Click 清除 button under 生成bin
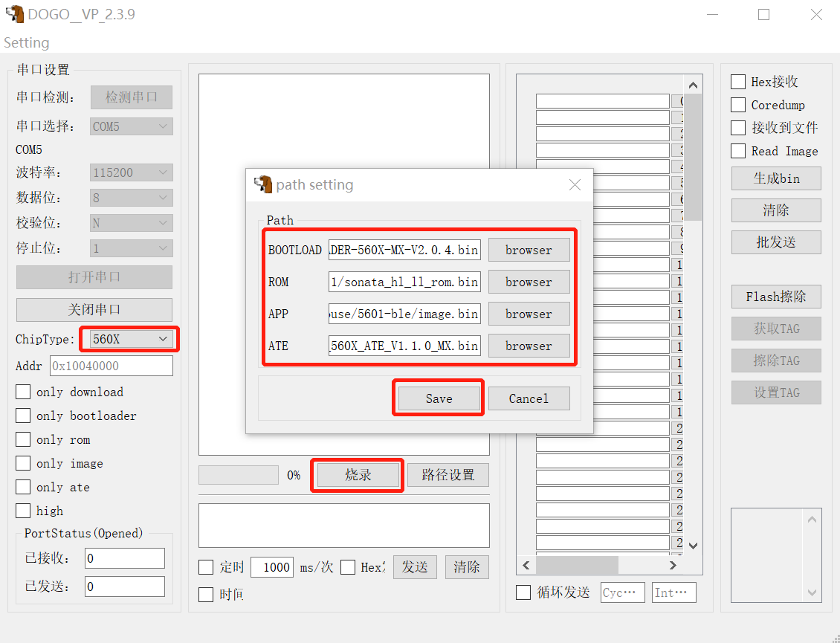 [776, 210]
